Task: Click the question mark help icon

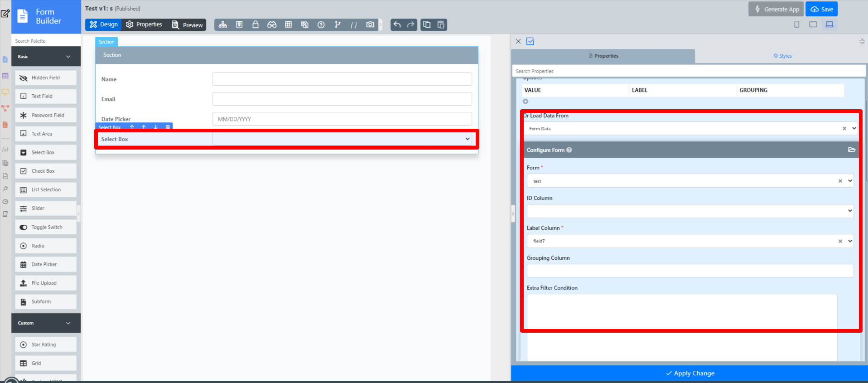Action: point(321,25)
